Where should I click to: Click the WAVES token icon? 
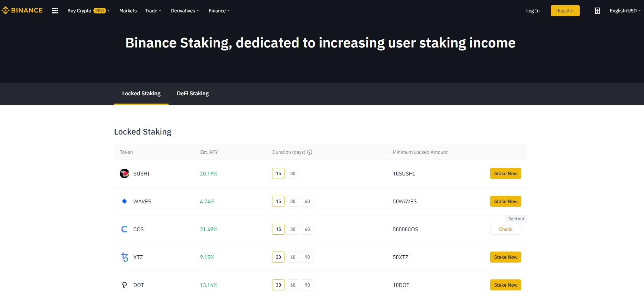tap(125, 201)
